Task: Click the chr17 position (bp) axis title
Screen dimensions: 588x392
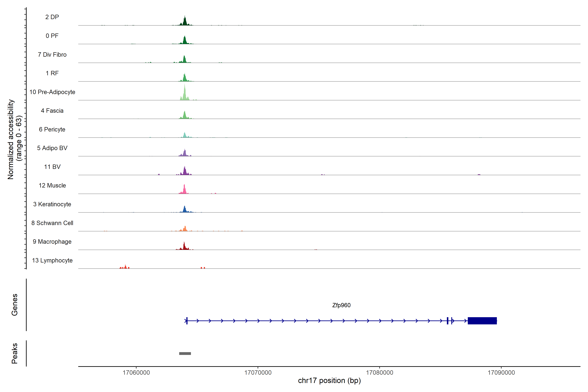Action: point(329,381)
